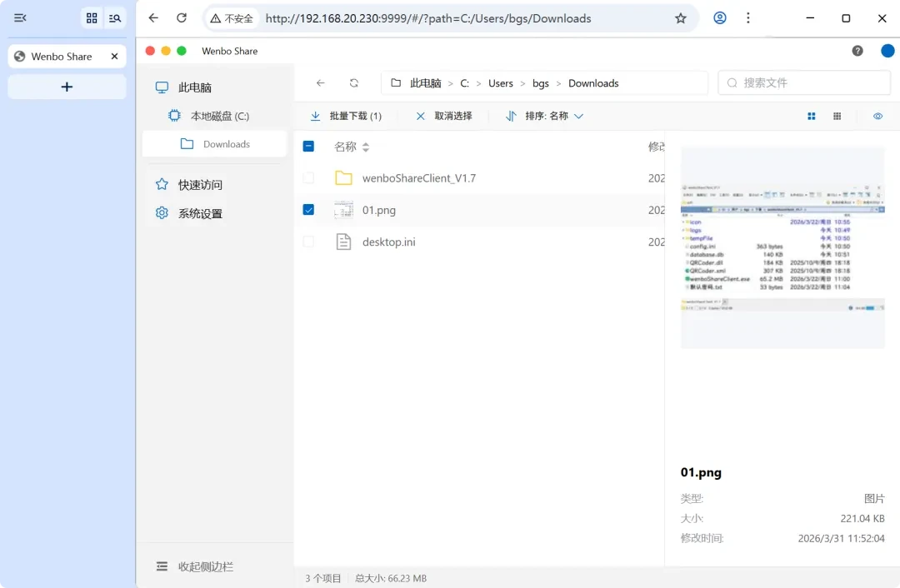
Task: Click the Downloads breadcrumb
Action: [593, 83]
